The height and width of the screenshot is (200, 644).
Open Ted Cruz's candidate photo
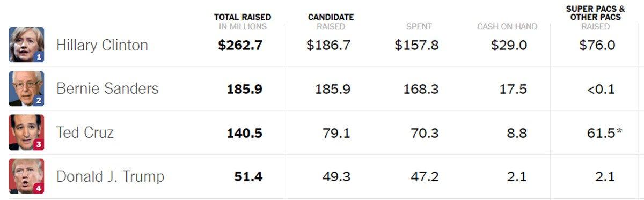pyautogui.click(x=26, y=132)
